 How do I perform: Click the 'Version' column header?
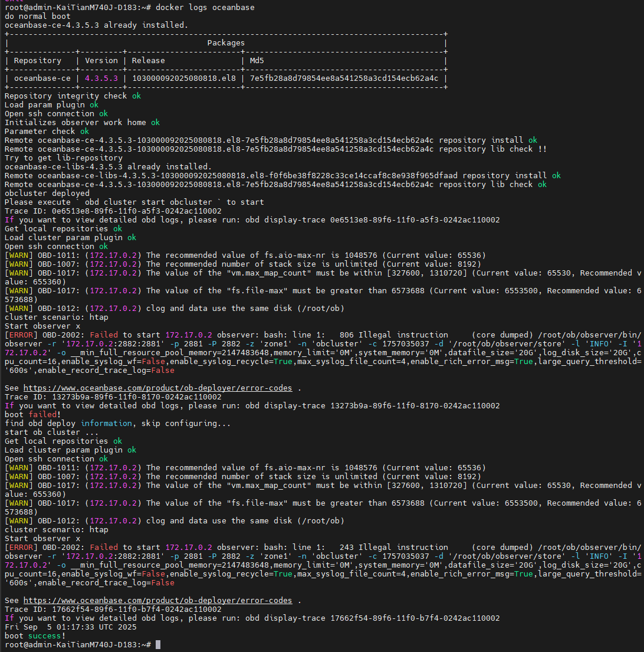point(101,60)
